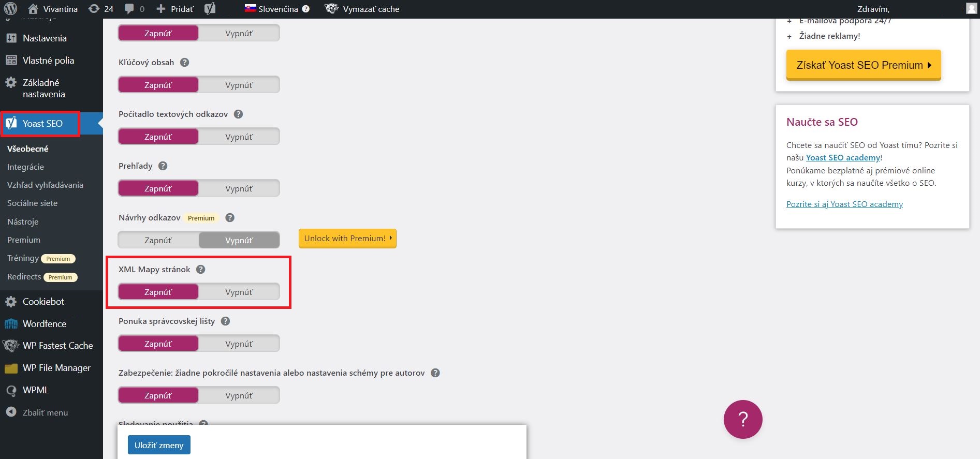Open Integrácie submenu item
The height and width of the screenshot is (459, 980).
[x=26, y=167]
